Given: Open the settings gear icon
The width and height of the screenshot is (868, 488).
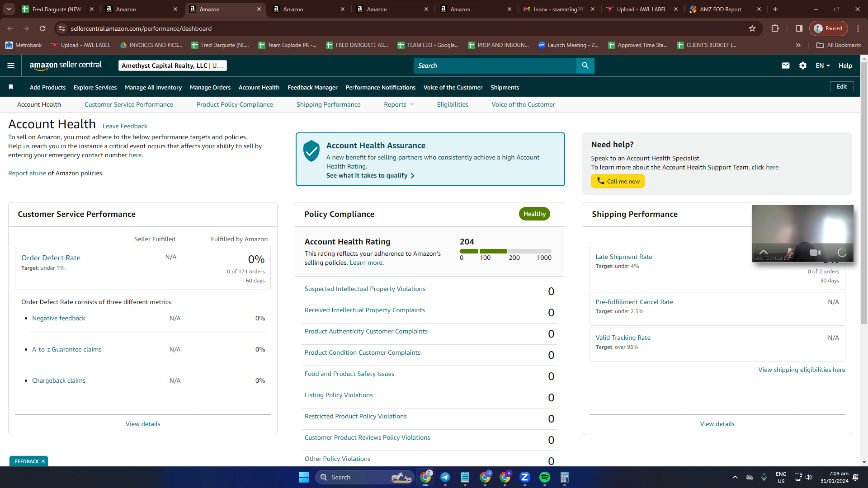Looking at the screenshot, I should coord(803,66).
